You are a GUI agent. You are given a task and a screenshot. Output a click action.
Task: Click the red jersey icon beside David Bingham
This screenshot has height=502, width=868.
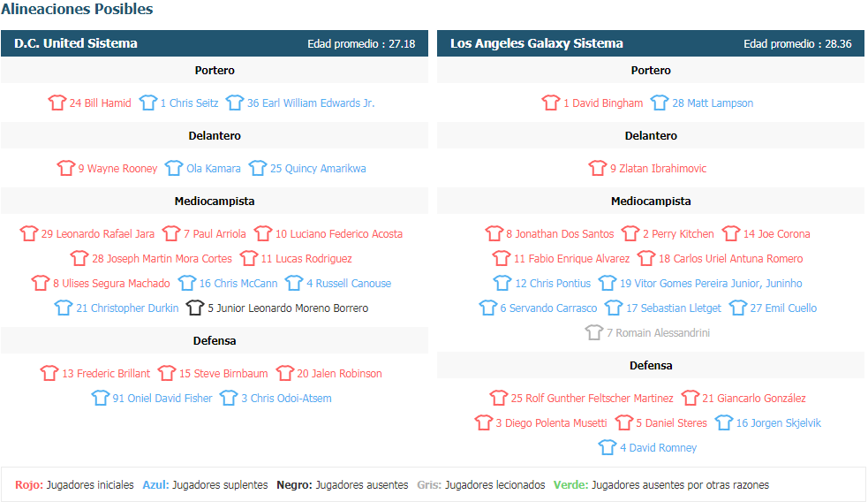(x=551, y=103)
